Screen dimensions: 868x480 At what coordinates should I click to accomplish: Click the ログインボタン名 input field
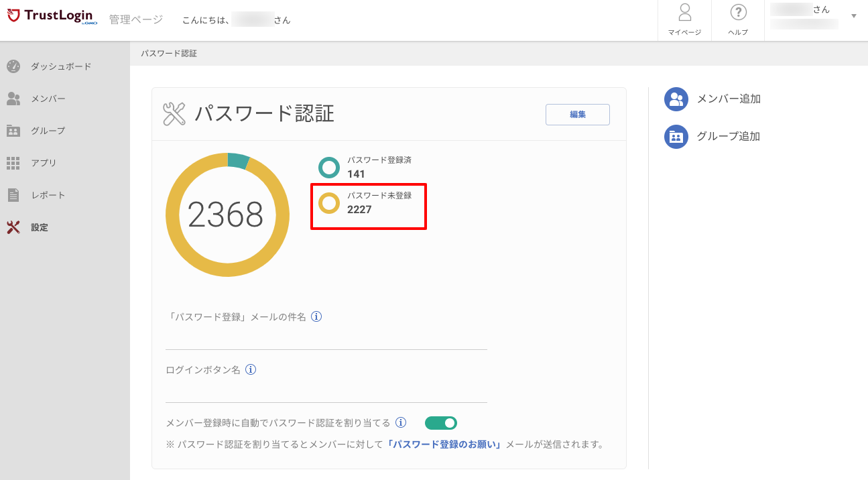tap(326, 392)
